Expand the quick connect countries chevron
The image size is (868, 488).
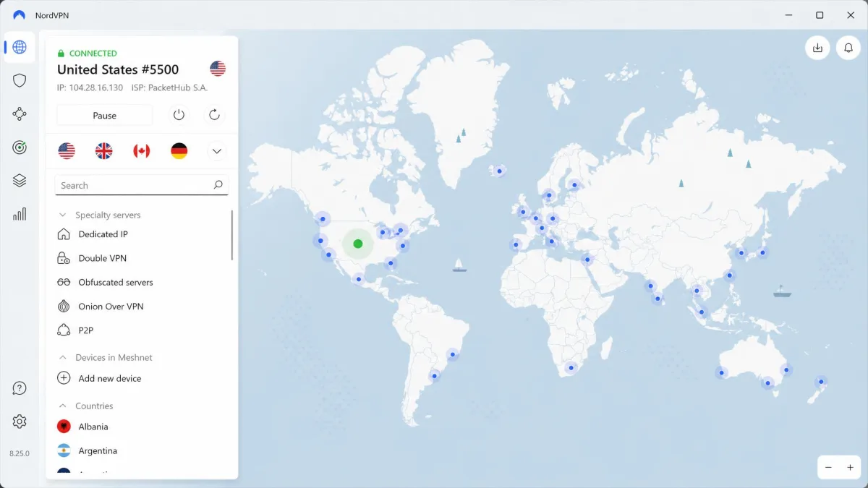click(217, 151)
